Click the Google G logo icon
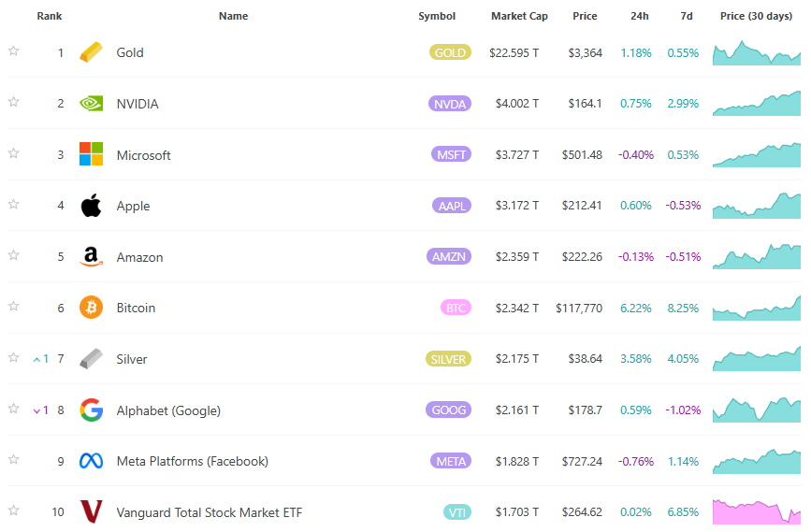This screenshot has height=532, width=811. click(91, 410)
